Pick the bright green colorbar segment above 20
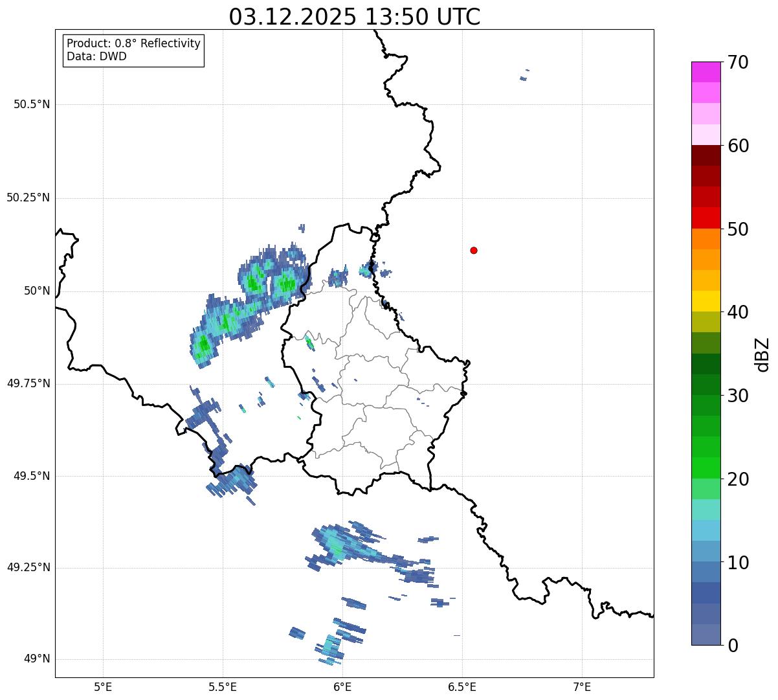Viewport: 778px width, 700px height. click(706, 468)
